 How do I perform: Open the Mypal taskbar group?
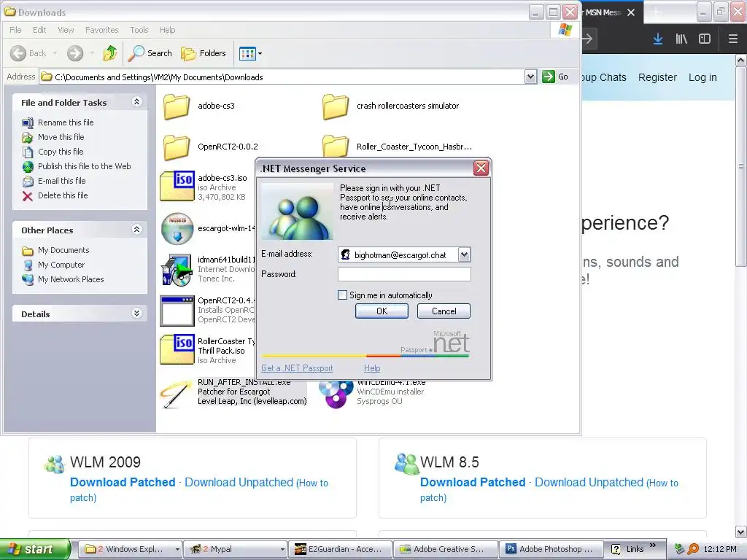[x=236, y=549]
